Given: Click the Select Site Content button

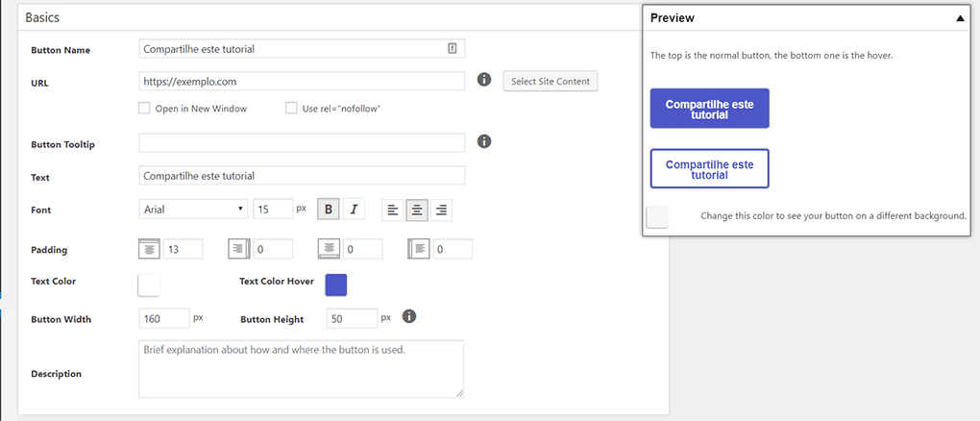Looking at the screenshot, I should click(550, 82).
